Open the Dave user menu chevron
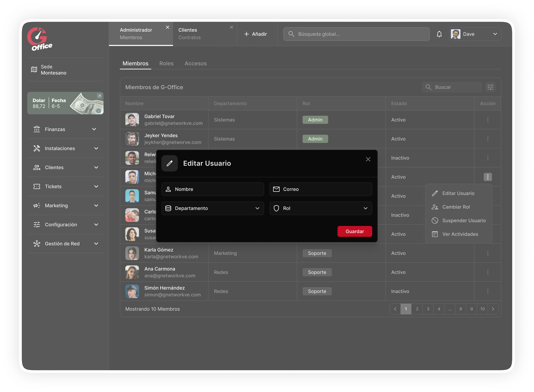Viewport: 534px width, 392px height. pos(495,34)
